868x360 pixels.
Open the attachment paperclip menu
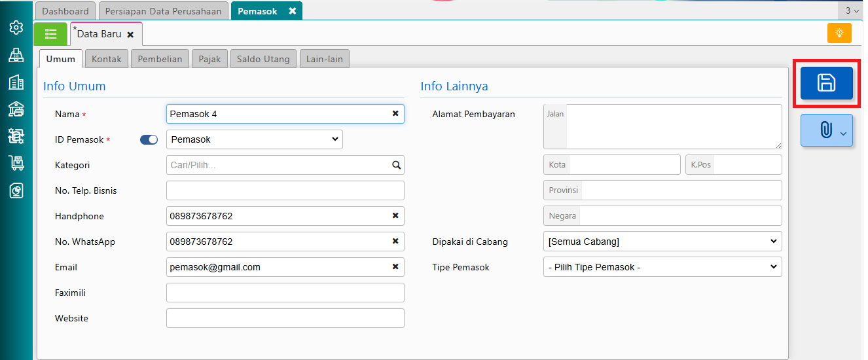(826, 130)
